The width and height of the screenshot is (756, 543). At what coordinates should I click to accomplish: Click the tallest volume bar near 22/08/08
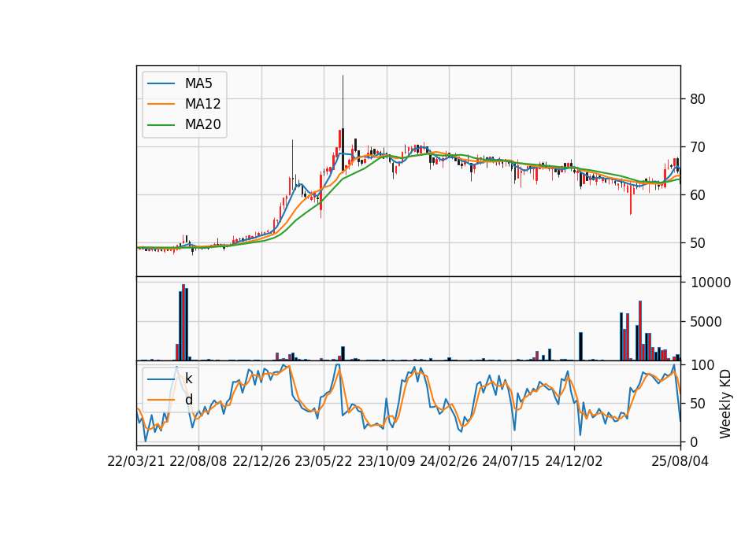point(183,323)
